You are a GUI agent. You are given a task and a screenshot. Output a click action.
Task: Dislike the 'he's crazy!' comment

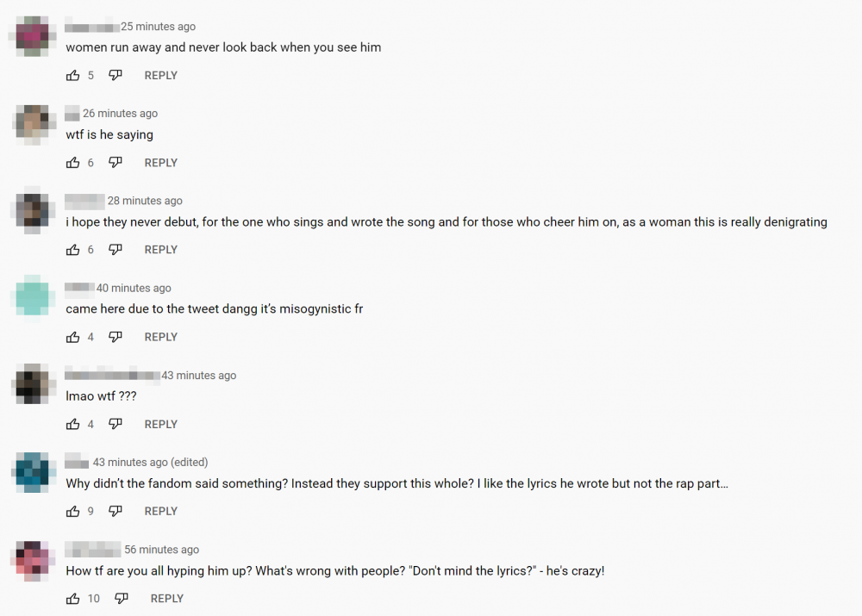click(122, 599)
